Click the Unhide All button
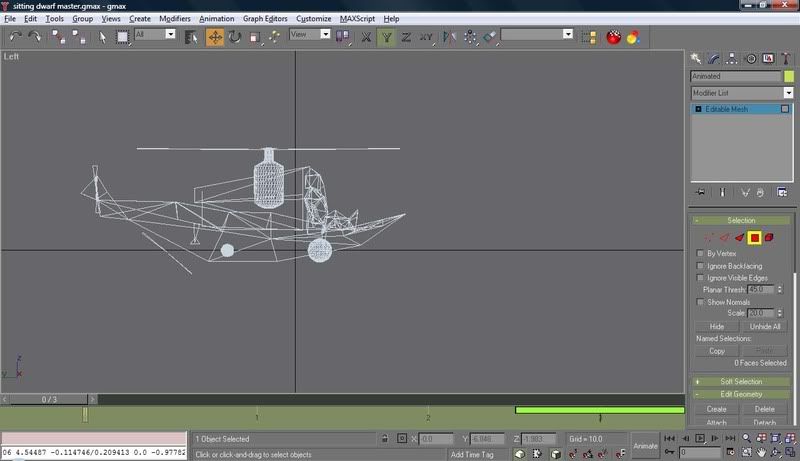Image resolution: width=800 pixels, height=461 pixels. coord(765,326)
